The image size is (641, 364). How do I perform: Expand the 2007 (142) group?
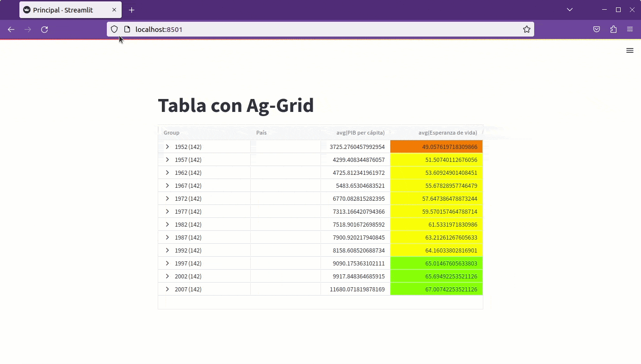click(167, 289)
